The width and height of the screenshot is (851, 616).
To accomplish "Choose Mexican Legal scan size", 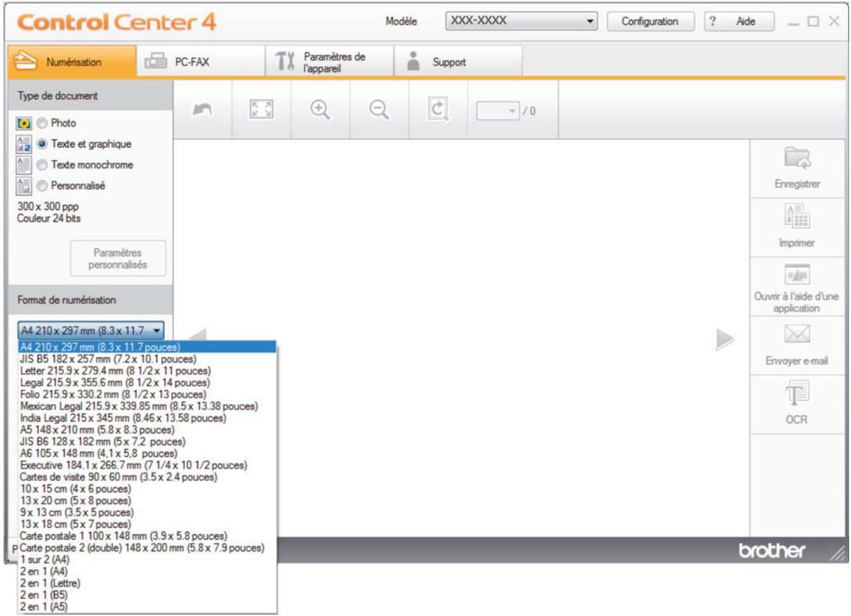I will 147,406.
